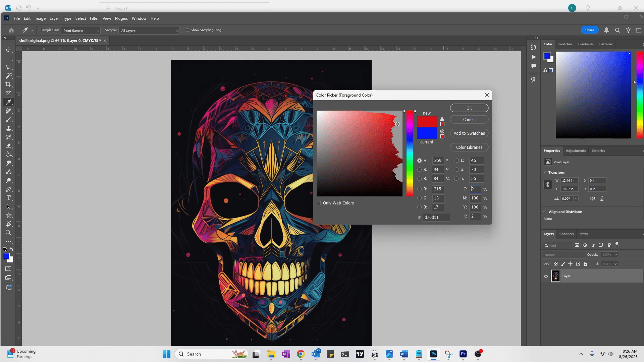Viewport: 644px width, 362px height.
Task: Select the Type tool
Action: click(8, 198)
